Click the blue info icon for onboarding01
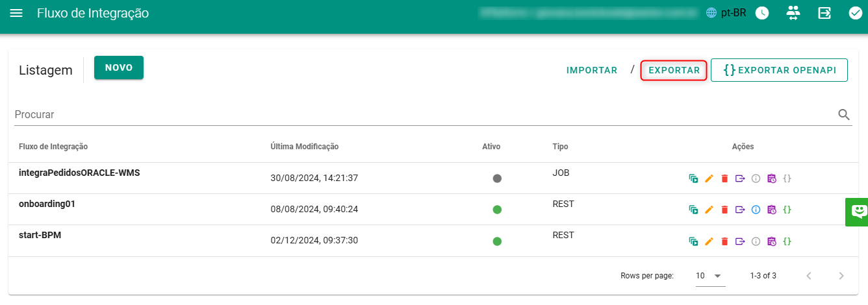The height and width of the screenshot is (305, 868). 756,210
